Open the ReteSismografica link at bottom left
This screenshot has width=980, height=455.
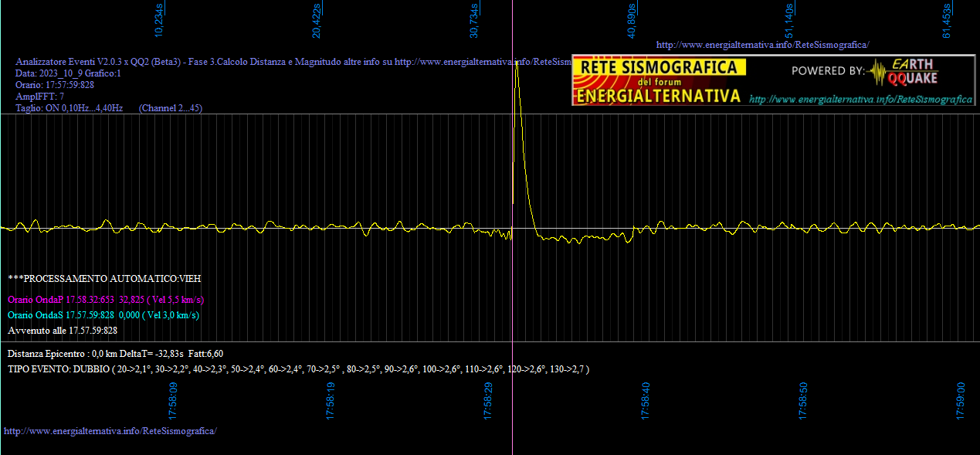pyautogui.click(x=110, y=430)
